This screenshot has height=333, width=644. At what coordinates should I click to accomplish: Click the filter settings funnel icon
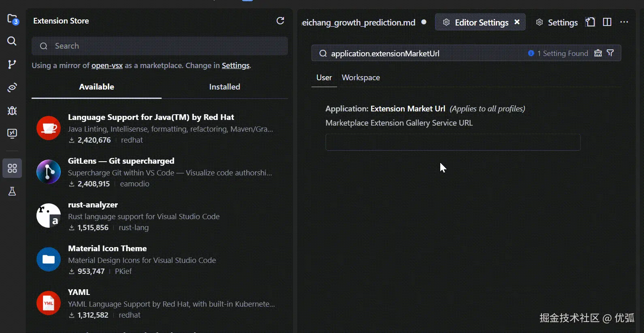point(610,53)
